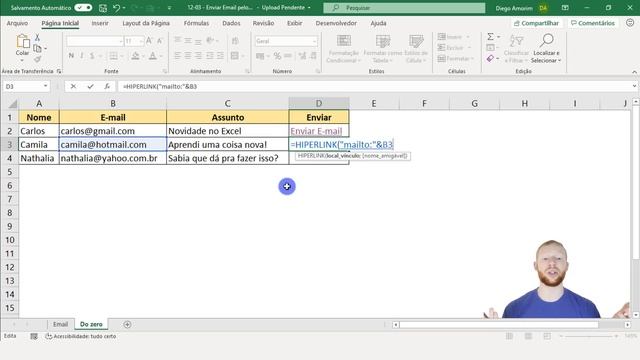This screenshot has height=360, width=640.
Task: Click the scissors cut icon
Action: tap(37, 38)
